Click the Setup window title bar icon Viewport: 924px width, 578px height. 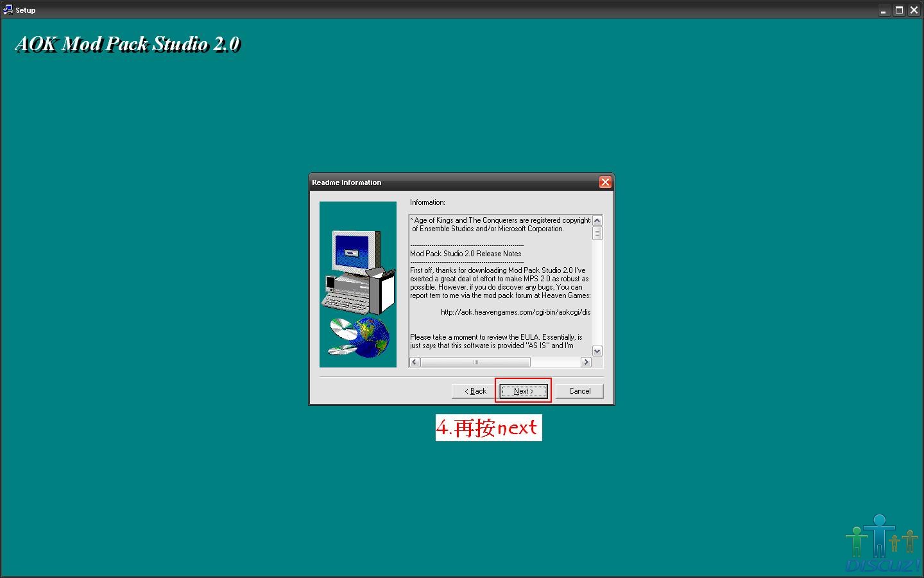pos(8,10)
